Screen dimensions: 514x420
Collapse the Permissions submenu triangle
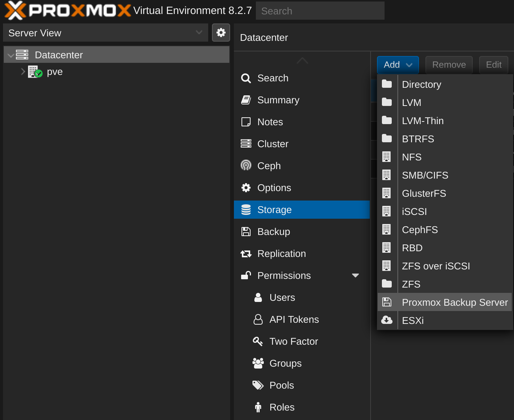pyautogui.click(x=355, y=275)
